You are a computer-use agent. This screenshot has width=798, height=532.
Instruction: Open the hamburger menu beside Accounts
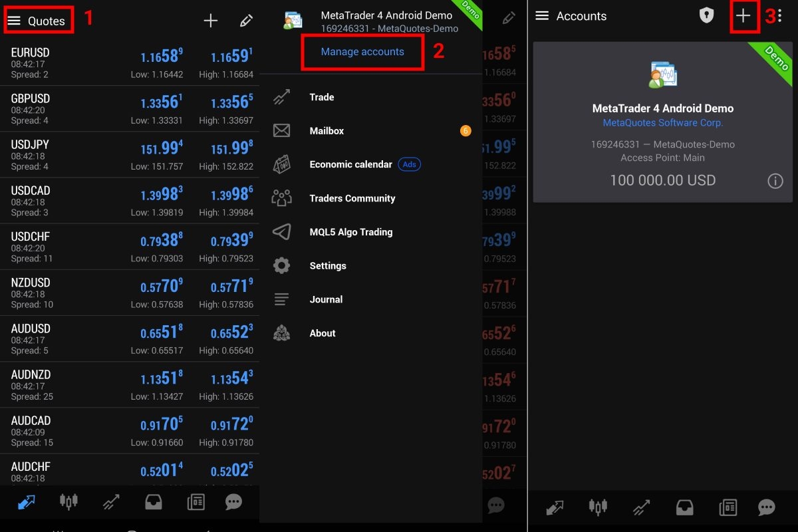point(542,16)
